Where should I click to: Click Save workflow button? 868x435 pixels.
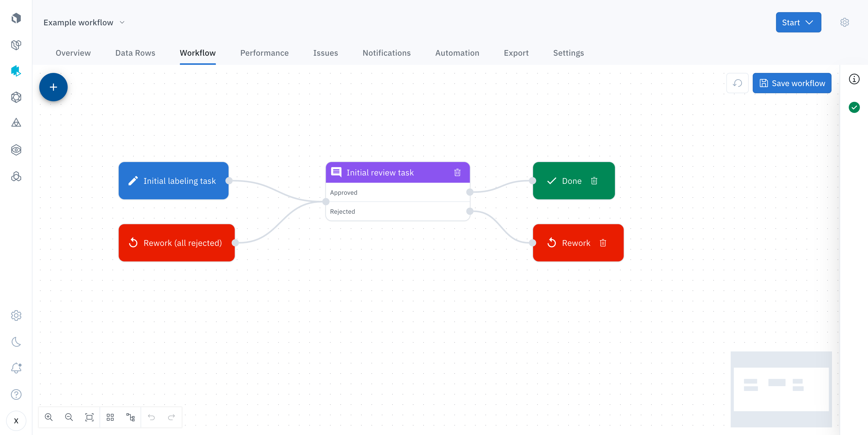coord(792,83)
